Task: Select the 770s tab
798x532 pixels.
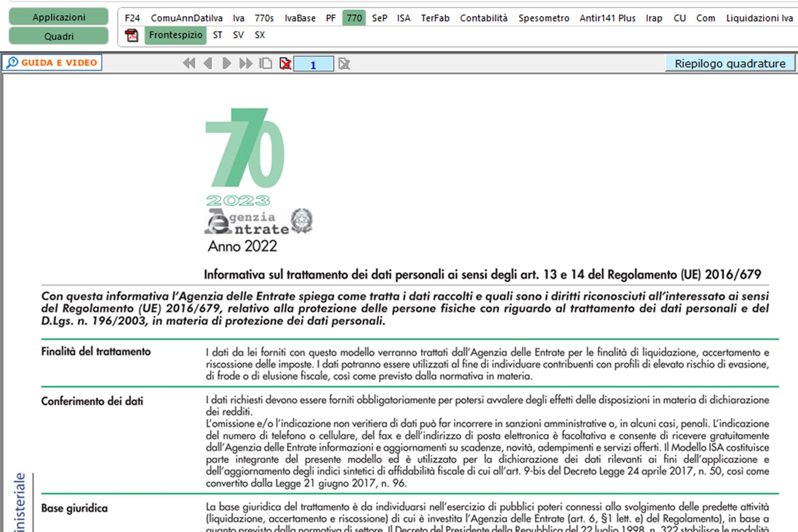Action: pyautogui.click(x=264, y=18)
